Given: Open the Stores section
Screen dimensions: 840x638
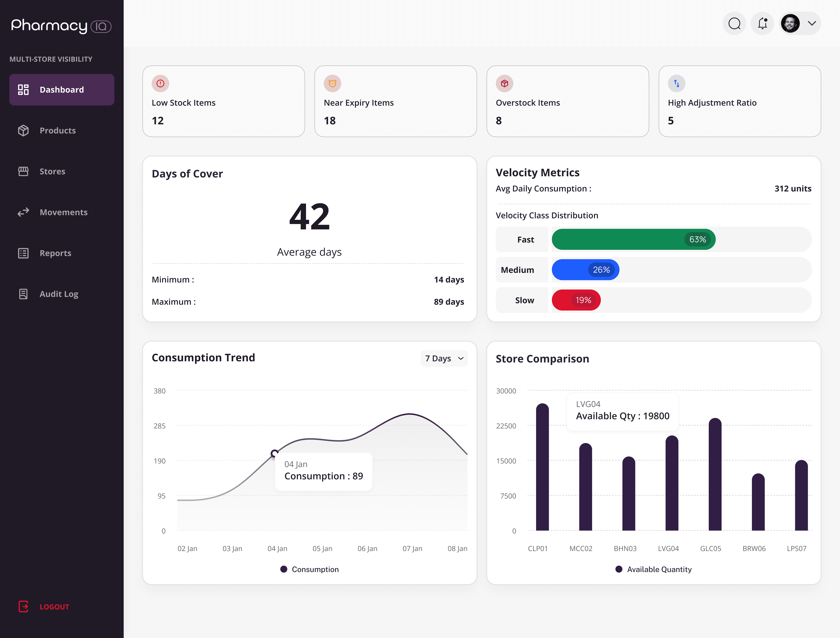Looking at the screenshot, I should (x=52, y=171).
